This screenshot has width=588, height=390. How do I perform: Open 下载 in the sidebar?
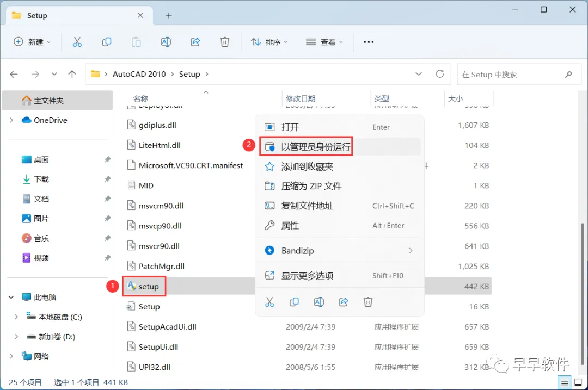[x=41, y=179]
